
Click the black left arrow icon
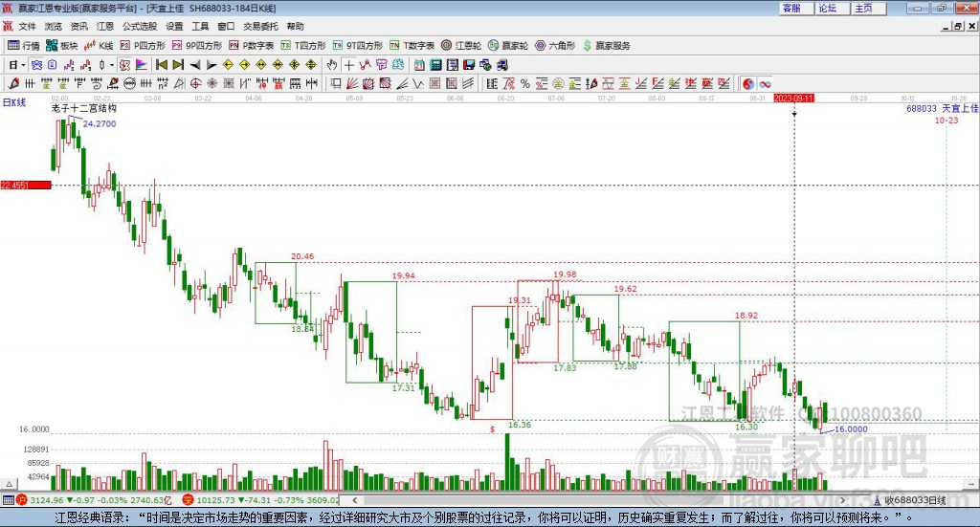pyautogui.click(x=195, y=65)
